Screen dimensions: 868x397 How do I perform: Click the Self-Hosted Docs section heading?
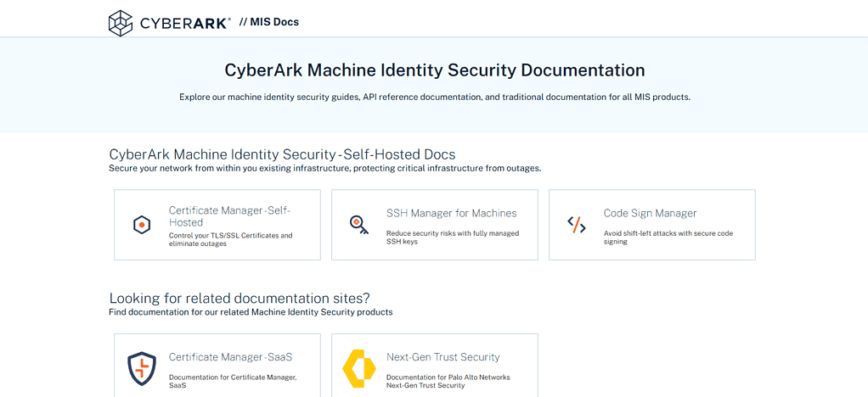click(x=282, y=154)
